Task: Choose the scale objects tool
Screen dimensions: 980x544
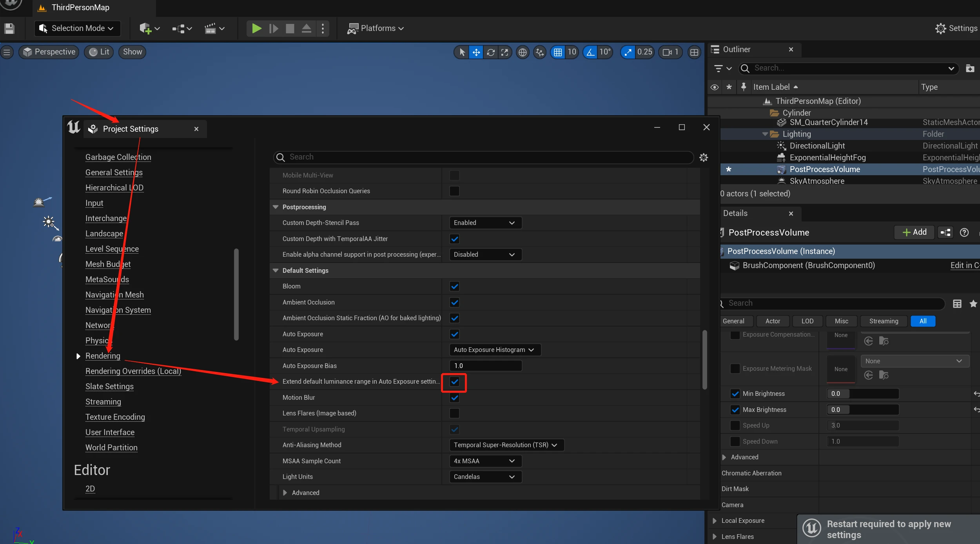Action: coord(505,52)
